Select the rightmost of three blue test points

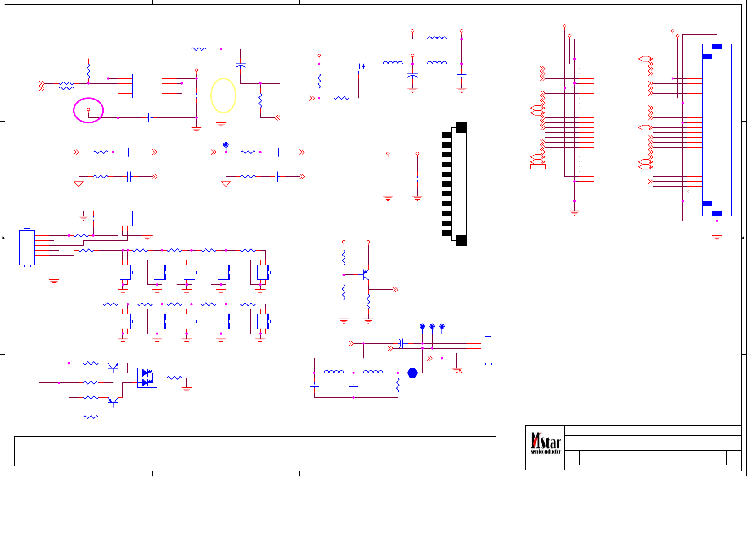[x=442, y=326]
